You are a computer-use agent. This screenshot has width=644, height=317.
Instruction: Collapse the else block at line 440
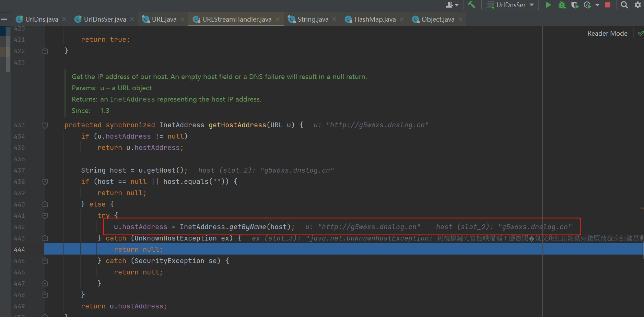point(45,204)
